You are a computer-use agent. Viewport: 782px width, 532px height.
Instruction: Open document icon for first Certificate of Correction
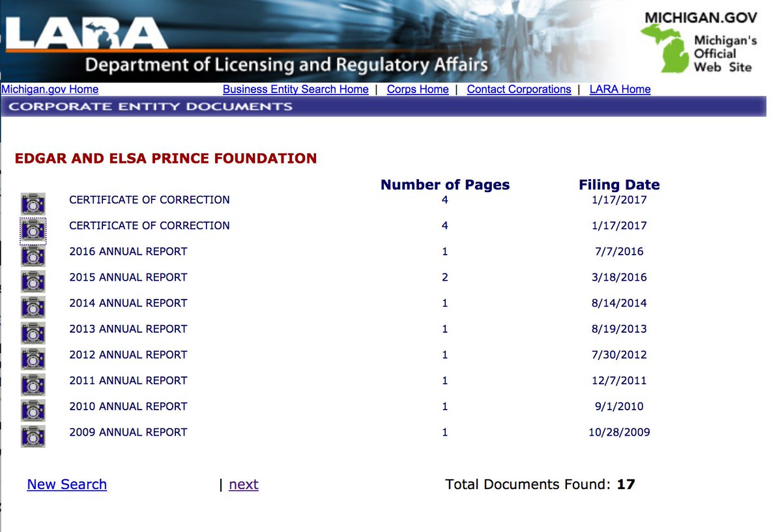pyautogui.click(x=33, y=204)
